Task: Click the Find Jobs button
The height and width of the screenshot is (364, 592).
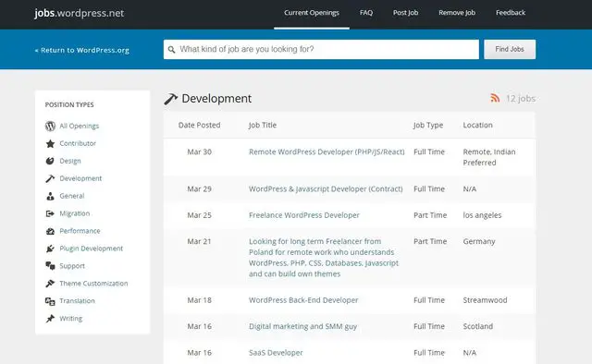Action: point(510,49)
